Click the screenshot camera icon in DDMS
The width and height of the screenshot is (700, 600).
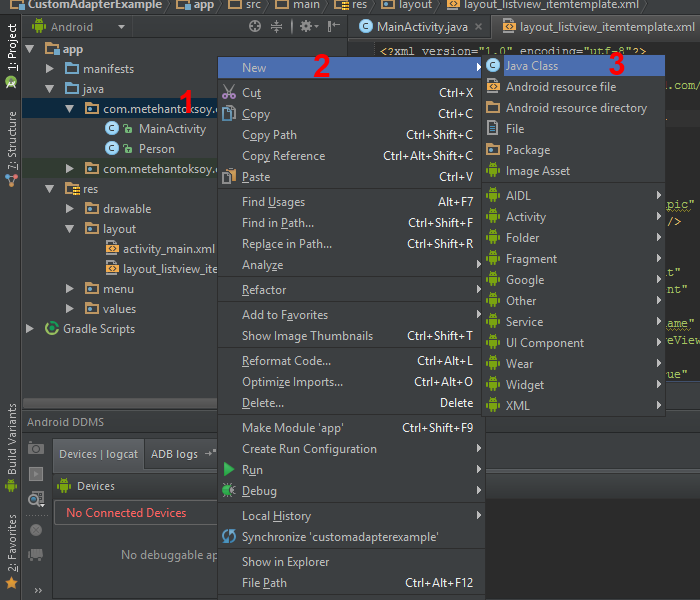(x=36, y=448)
